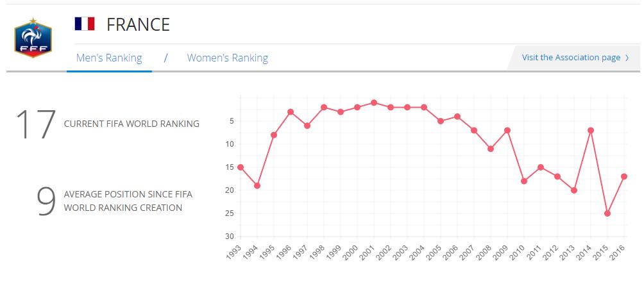Visit the Association page link
The height and width of the screenshot is (282, 644).
(571, 58)
